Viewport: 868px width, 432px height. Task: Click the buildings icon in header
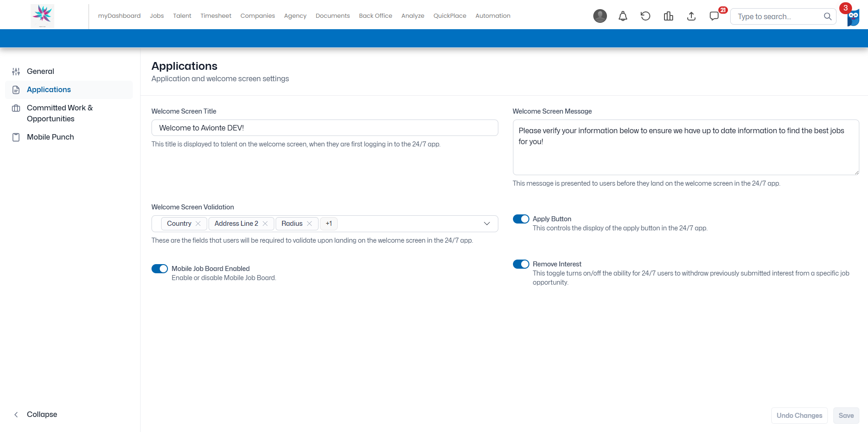(x=669, y=16)
